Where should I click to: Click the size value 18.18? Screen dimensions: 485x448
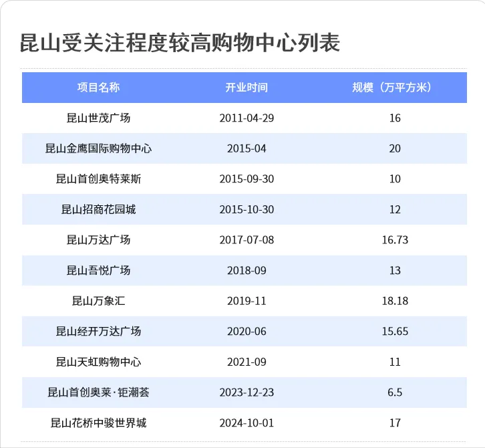395,301
